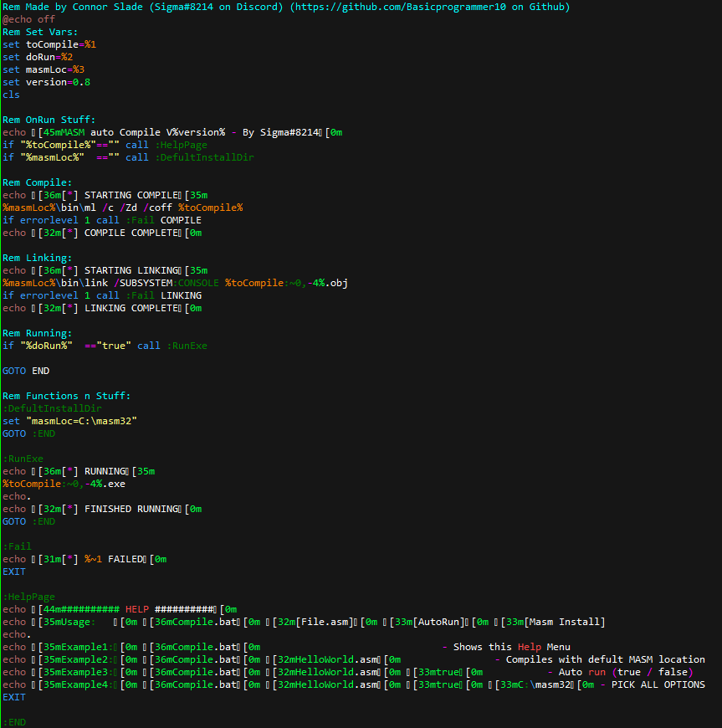The image size is (722, 728).
Task: Click the 'LINKING COMPLETE' echo line
Action: click(102, 308)
